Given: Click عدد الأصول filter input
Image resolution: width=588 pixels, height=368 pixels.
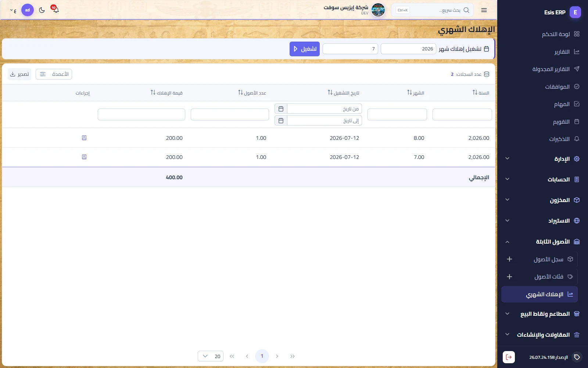Looking at the screenshot, I should (x=230, y=114).
